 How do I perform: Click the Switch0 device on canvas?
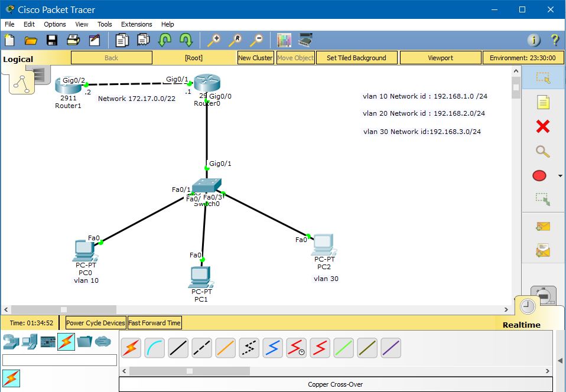pyautogui.click(x=206, y=186)
